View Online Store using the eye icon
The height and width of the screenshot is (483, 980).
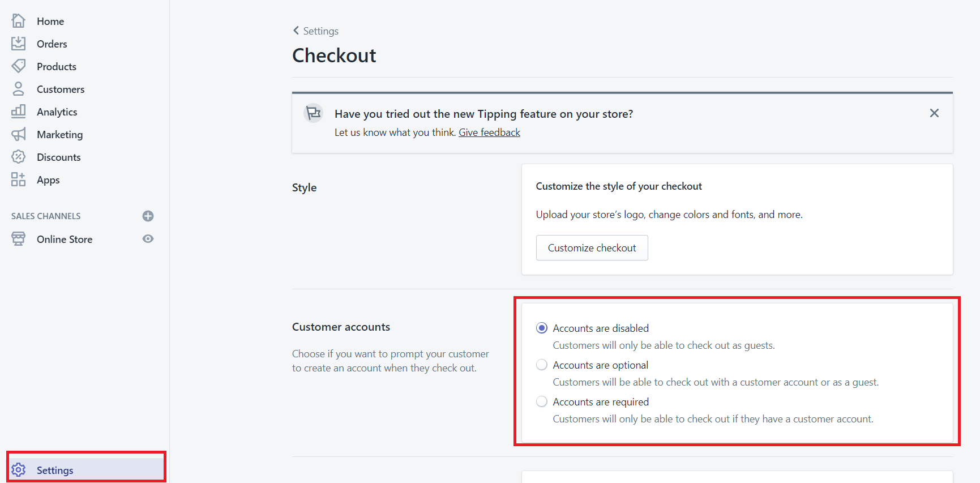(148, 239)
